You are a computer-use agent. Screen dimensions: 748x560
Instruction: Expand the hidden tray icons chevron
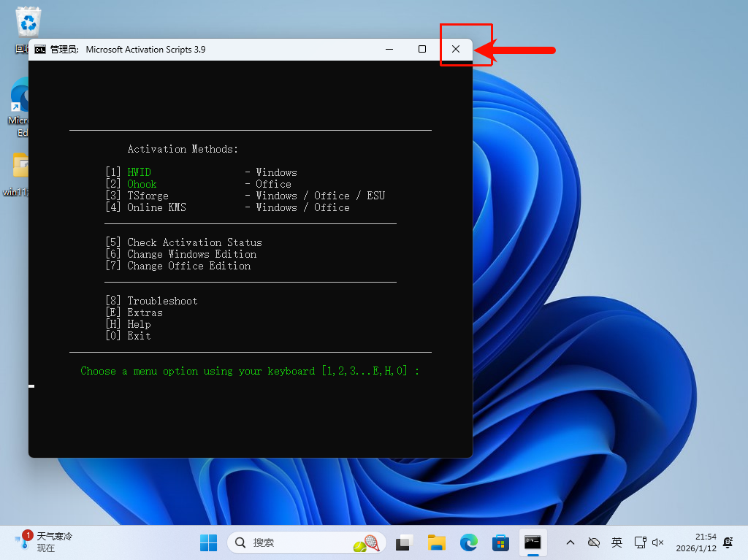coord(570,542)
